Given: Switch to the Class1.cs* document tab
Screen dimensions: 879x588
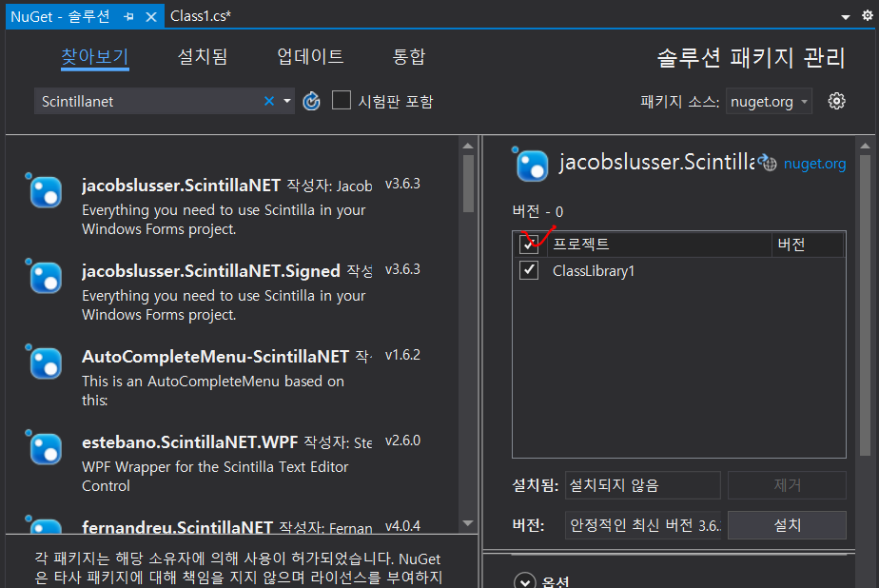Looking at the screenshot, I should 200,16.
